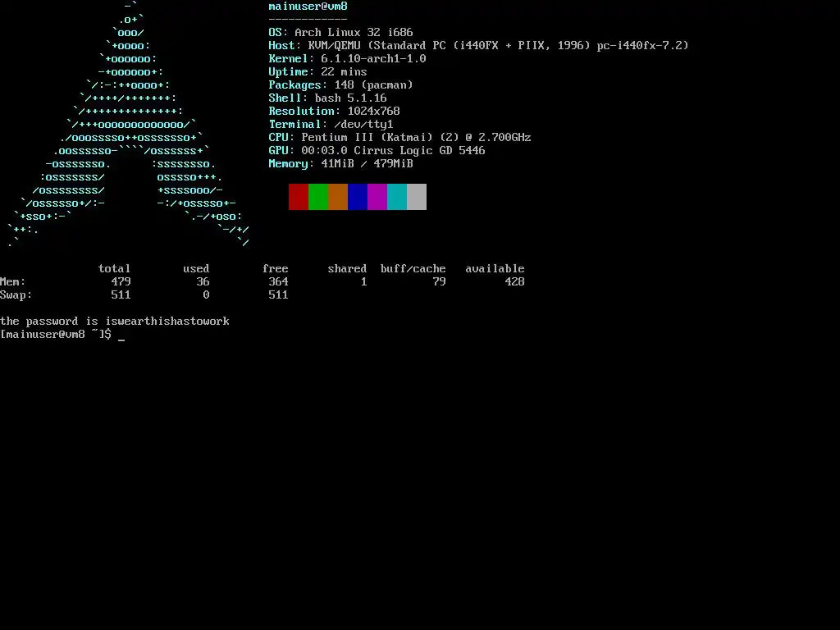Click the light gray color block
840x630 pixels.
(x=417, y=197)
